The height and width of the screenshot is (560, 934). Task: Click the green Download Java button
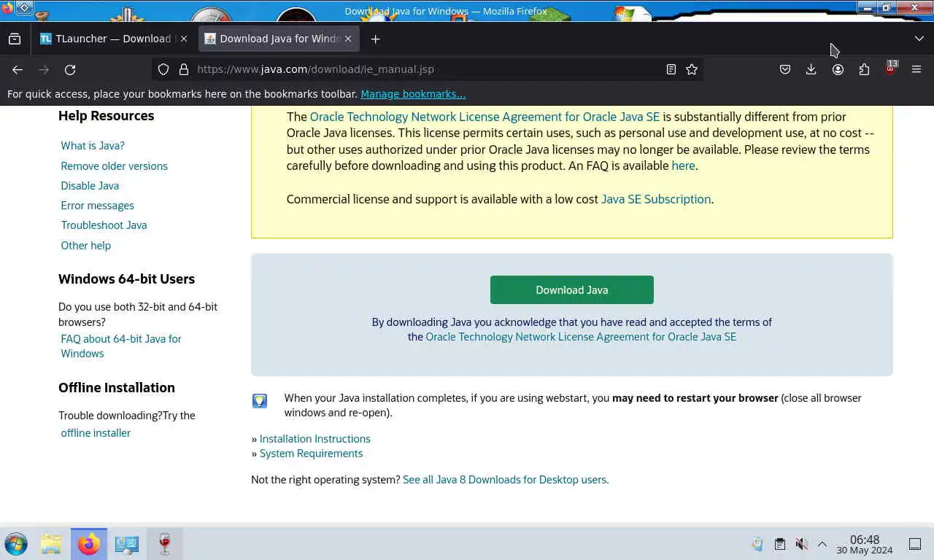[x=572, y=290]
